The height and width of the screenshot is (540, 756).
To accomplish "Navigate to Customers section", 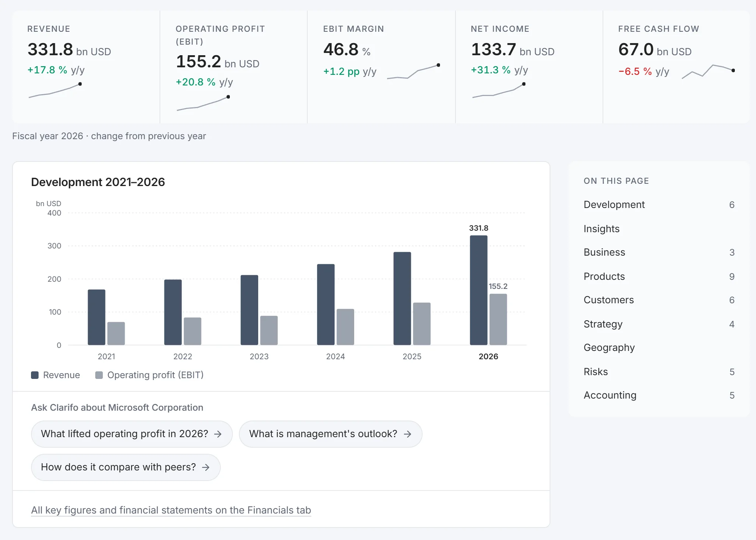I will [659, 300].
